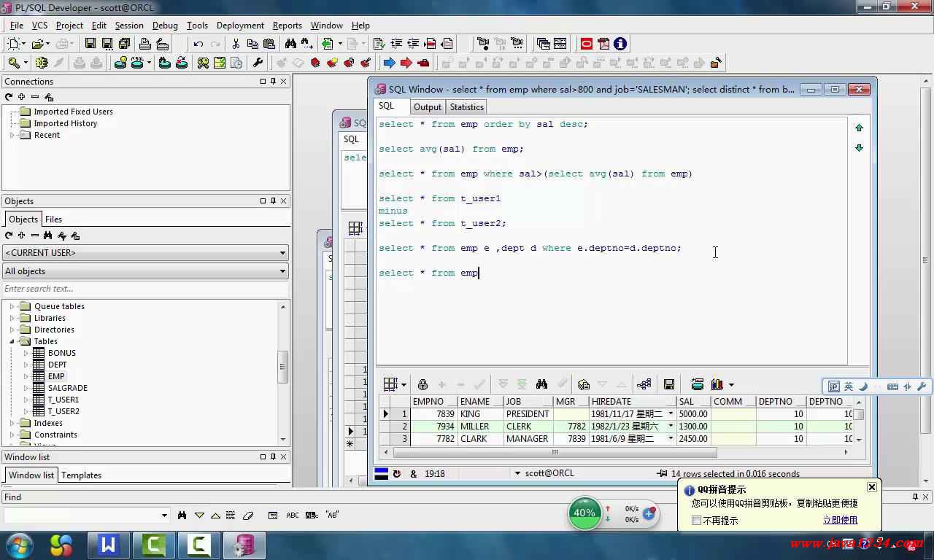Click the green up arrow beside SQL editor
Image resolution: width=934 pixels, height=560 pixels.
tap(859, 128)
